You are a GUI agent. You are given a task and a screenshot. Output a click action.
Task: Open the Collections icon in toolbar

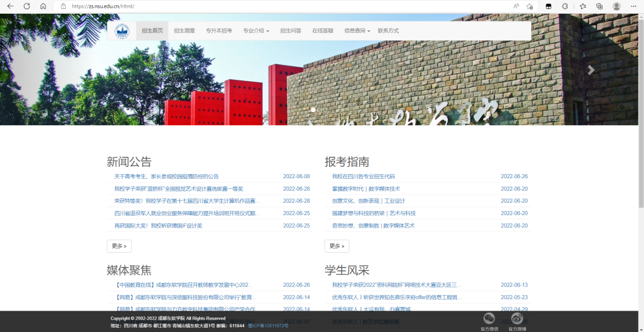tap(599, 6)
